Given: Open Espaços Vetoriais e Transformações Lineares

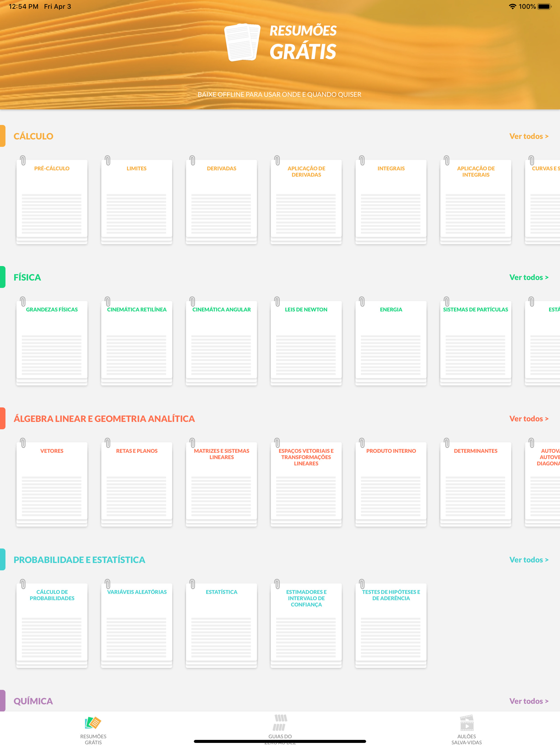Looking at the screenshot, I should (306, 483).
